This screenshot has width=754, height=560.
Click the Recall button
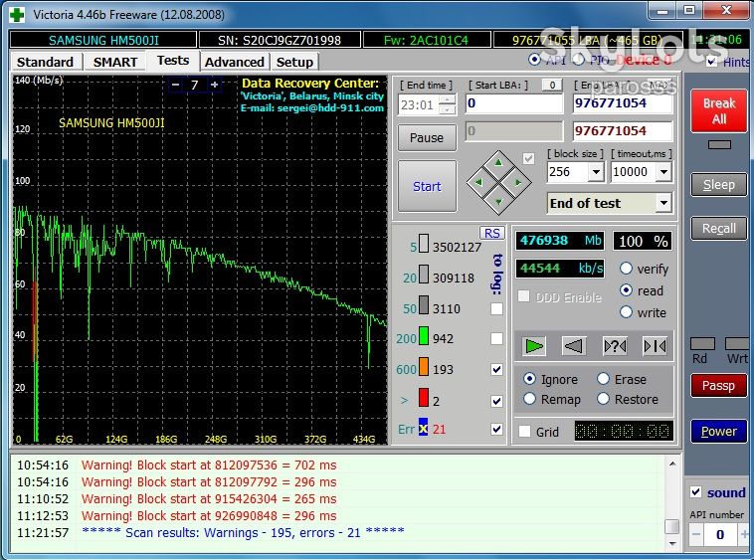719,229
